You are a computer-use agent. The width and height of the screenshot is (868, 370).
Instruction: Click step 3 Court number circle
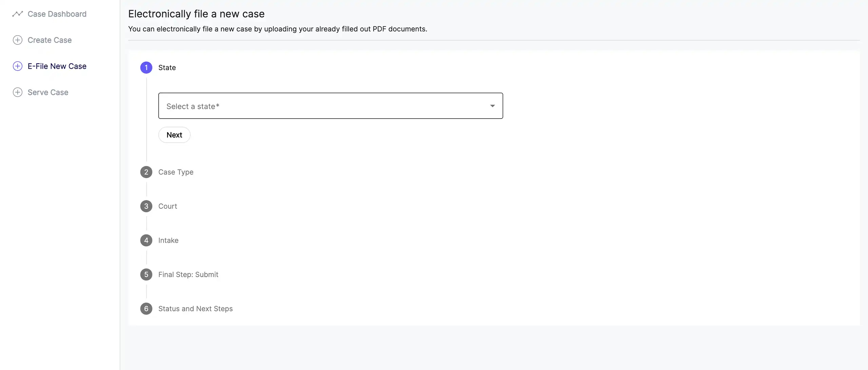tap(146, 206)
